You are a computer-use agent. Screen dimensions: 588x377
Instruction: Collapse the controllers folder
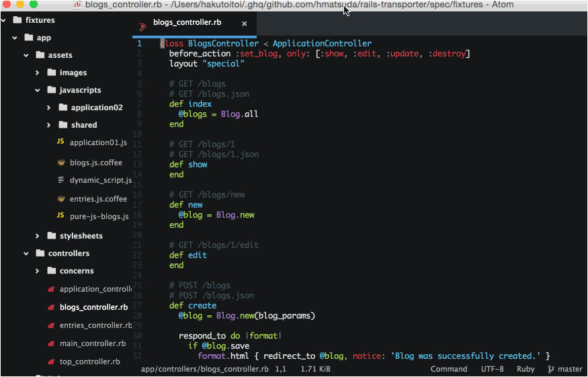click(x=26, y=253)
